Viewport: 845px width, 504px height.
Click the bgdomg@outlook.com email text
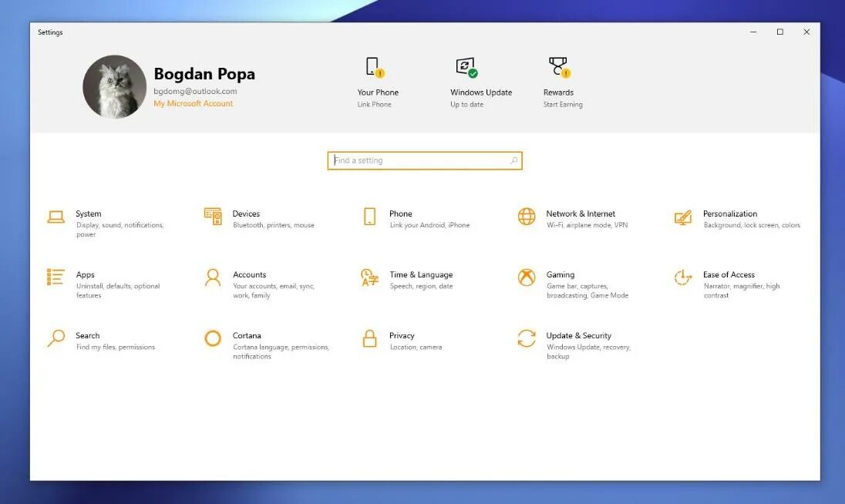195,91
